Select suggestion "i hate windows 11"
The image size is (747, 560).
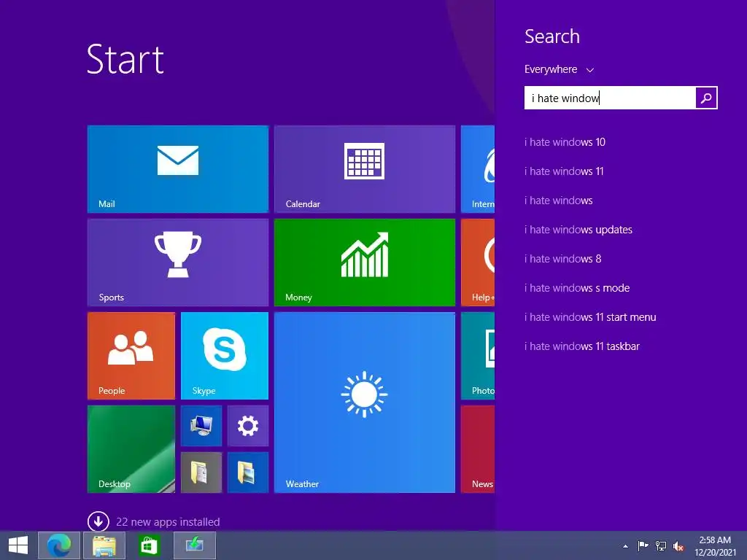coord(564,171)
